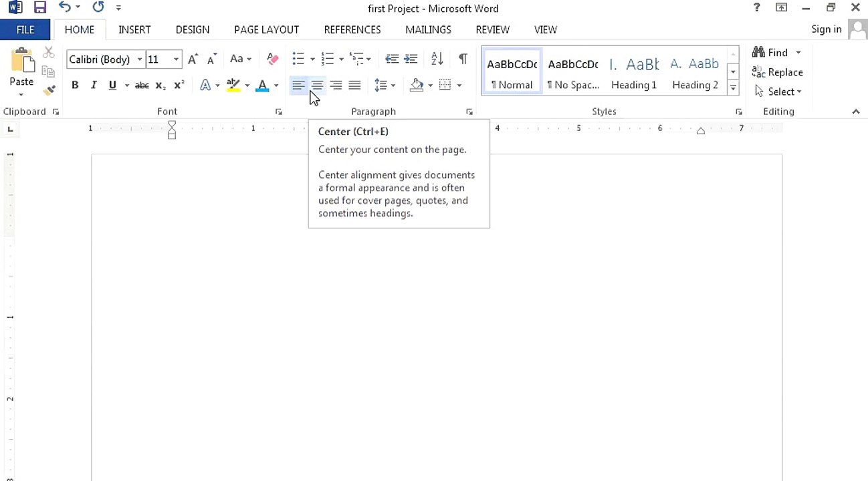Image resolution: width=868 pixels, height=481 pixels.
Task: Select the Format Painter brush icon
Action: pyautogui.click(x=48, y=90)
